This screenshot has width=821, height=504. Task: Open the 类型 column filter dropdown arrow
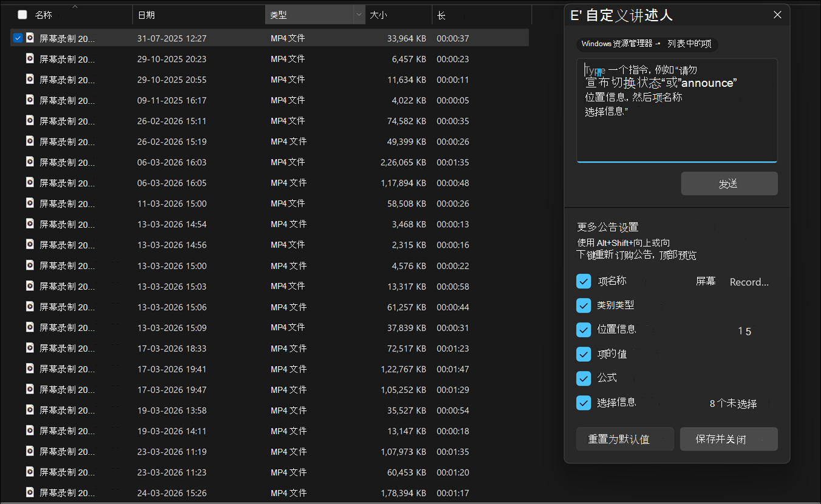pyautogui.click(x=358, y=15)
